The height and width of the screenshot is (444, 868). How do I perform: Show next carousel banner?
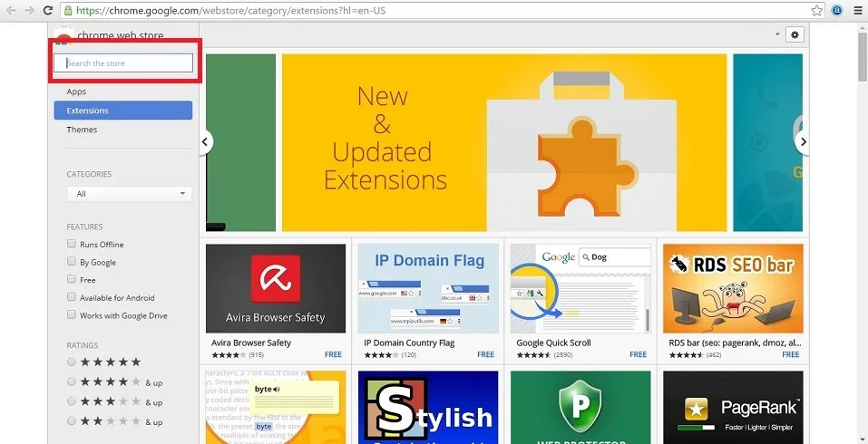point(802,142)
